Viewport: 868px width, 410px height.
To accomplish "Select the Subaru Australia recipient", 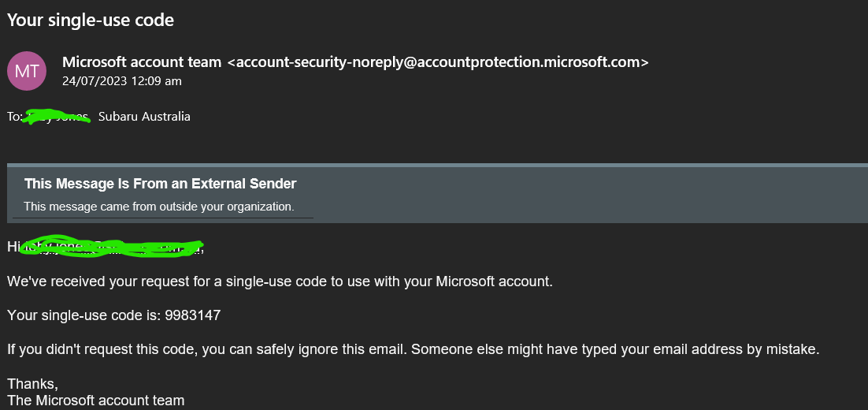I will point(144,117).
